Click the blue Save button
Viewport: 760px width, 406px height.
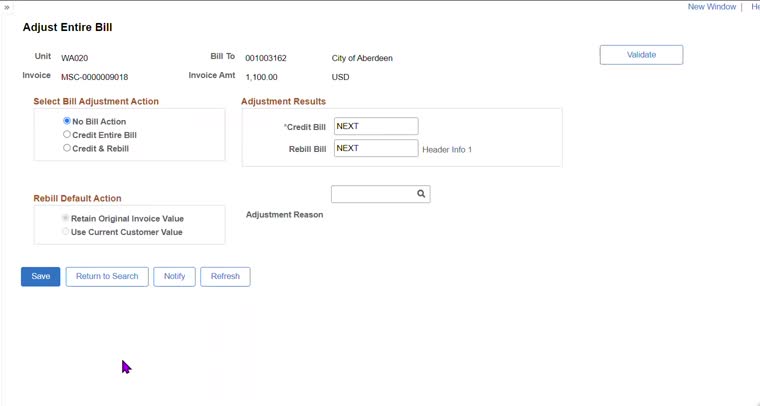click(40, 276)
